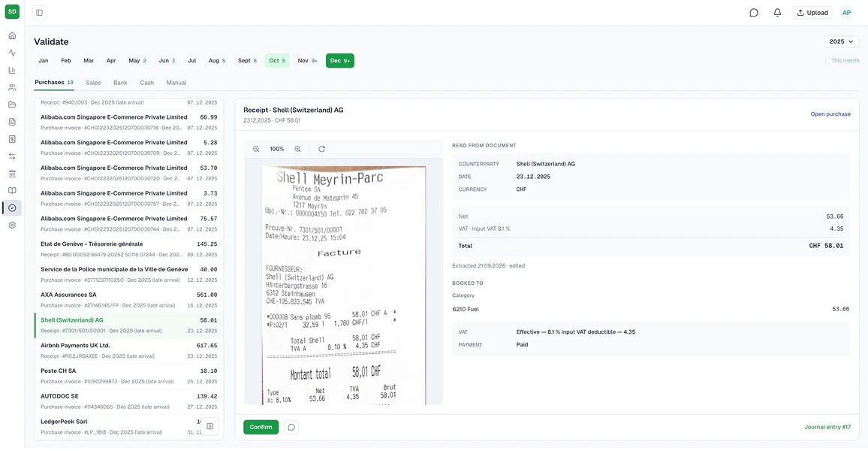Viewport: 868px width, 451px height.
Task: Open the AUTODOC SE entry
Action: coord(129,401)
